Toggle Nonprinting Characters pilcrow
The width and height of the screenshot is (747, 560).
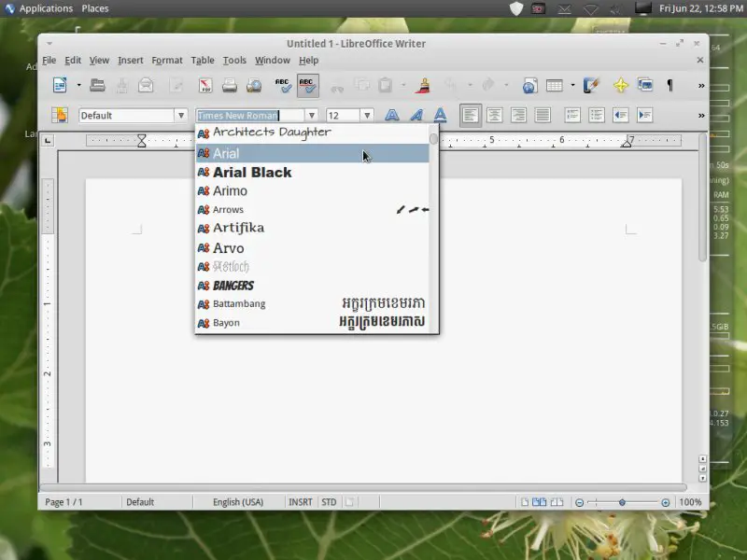(669, 85)
